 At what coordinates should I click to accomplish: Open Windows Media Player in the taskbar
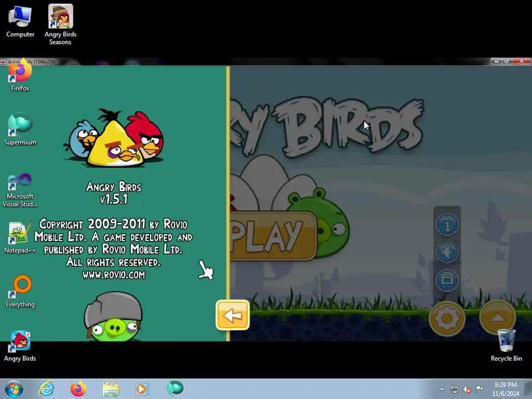point(142,389)
